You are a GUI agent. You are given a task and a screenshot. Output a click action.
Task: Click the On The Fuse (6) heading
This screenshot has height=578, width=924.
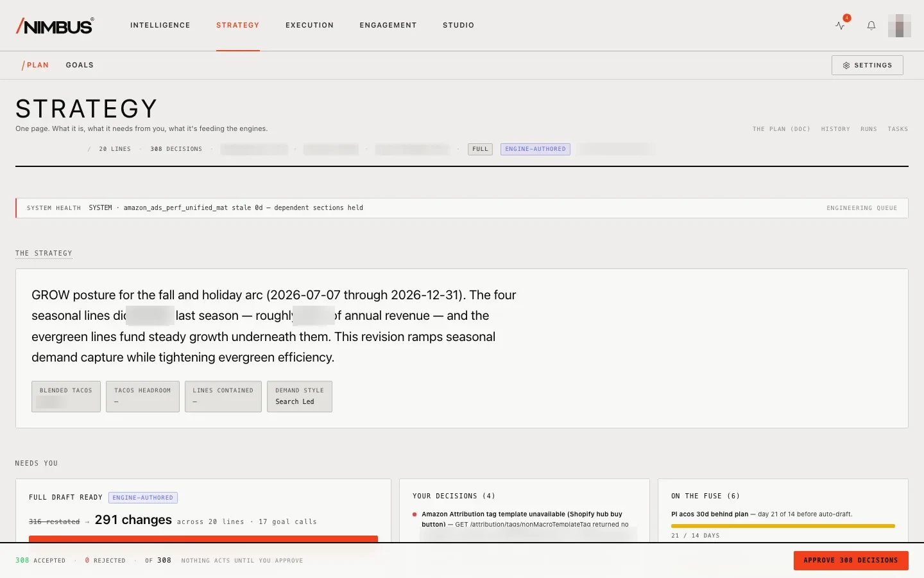[x=705, y=496]
